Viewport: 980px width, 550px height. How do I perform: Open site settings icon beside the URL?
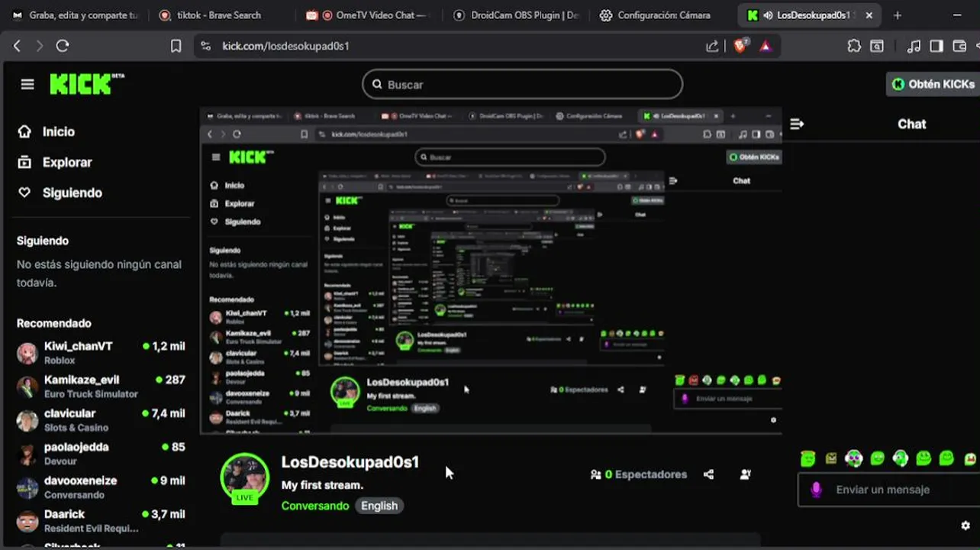click(205, 46)
